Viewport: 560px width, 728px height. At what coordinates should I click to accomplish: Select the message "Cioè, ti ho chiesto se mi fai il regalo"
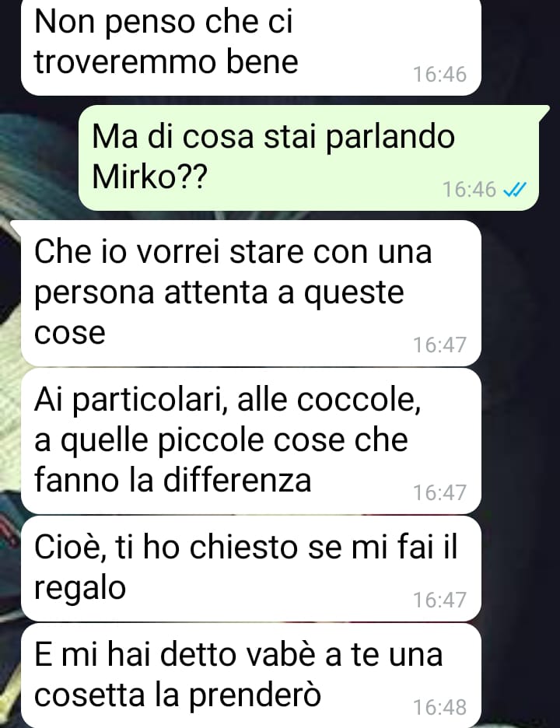pos(251,569)
